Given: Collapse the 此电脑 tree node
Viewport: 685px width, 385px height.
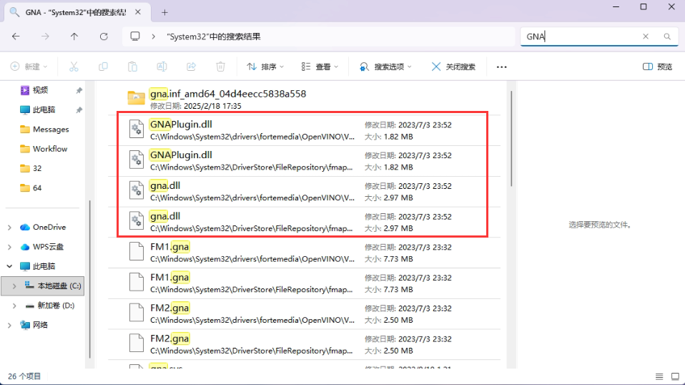Looking at the screenshot, I should click(9, 266).
